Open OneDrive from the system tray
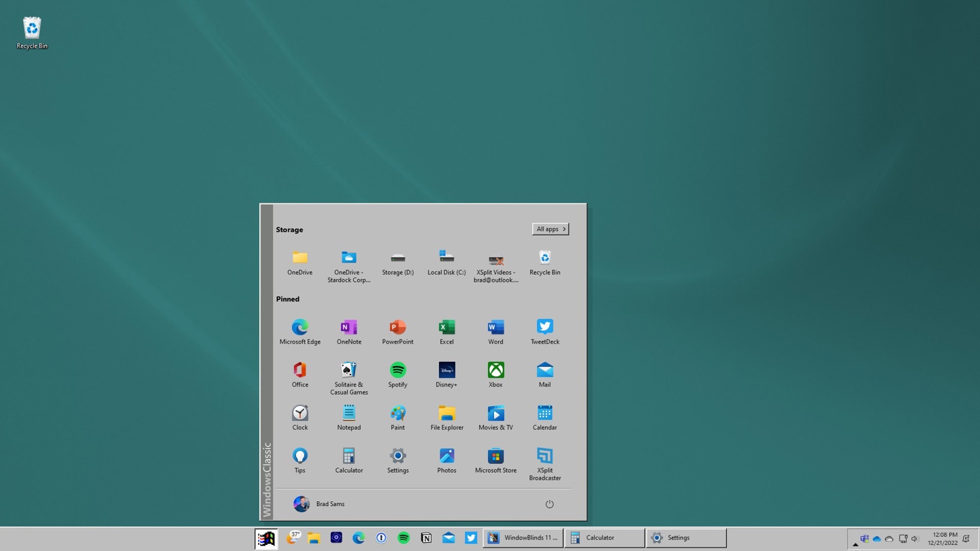 (x=877, y=539)
